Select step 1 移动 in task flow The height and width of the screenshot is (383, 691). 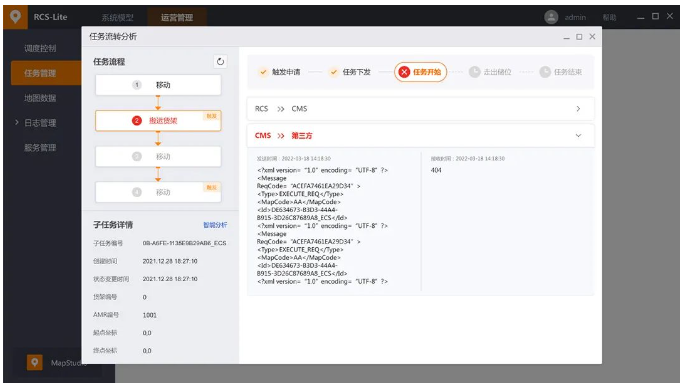coord(158,85)
